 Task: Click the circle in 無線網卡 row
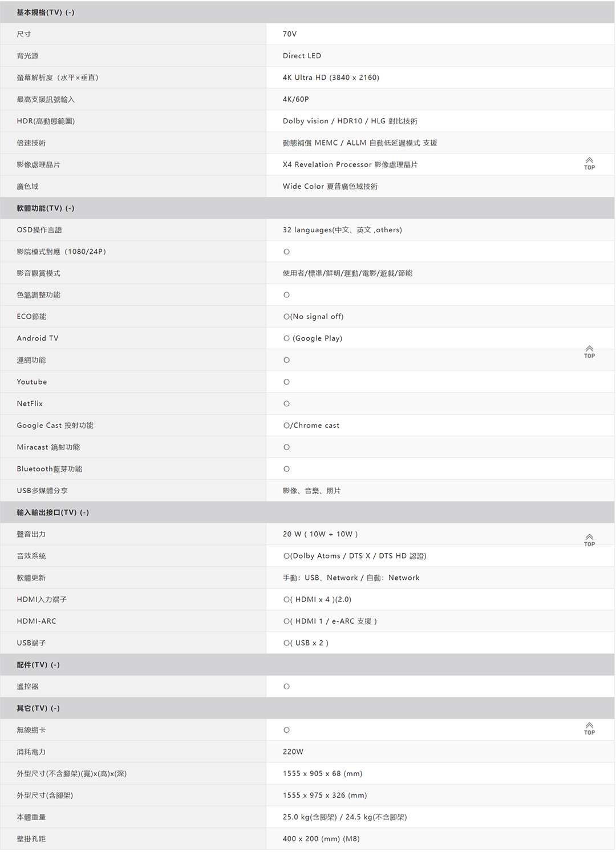click(286, 730)
